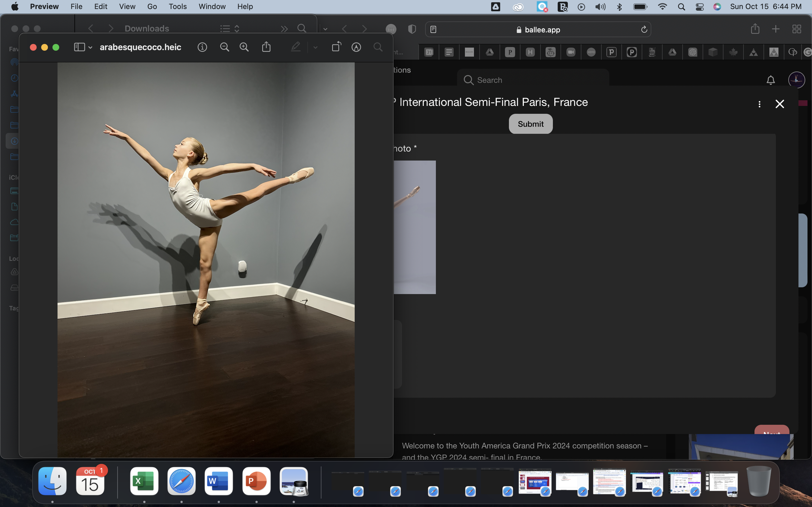Click the Preview Share icon
This screenshot has width=812, height=507.
coord(266,47)
